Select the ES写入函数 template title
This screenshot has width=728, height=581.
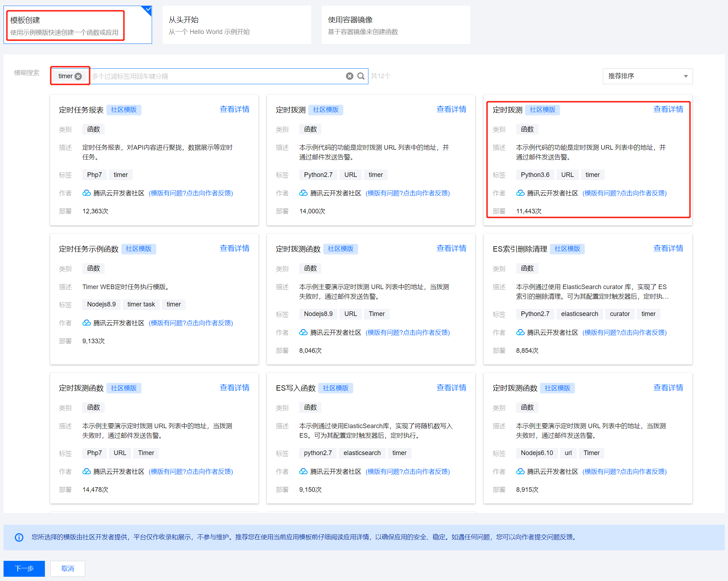click(296, 388)
